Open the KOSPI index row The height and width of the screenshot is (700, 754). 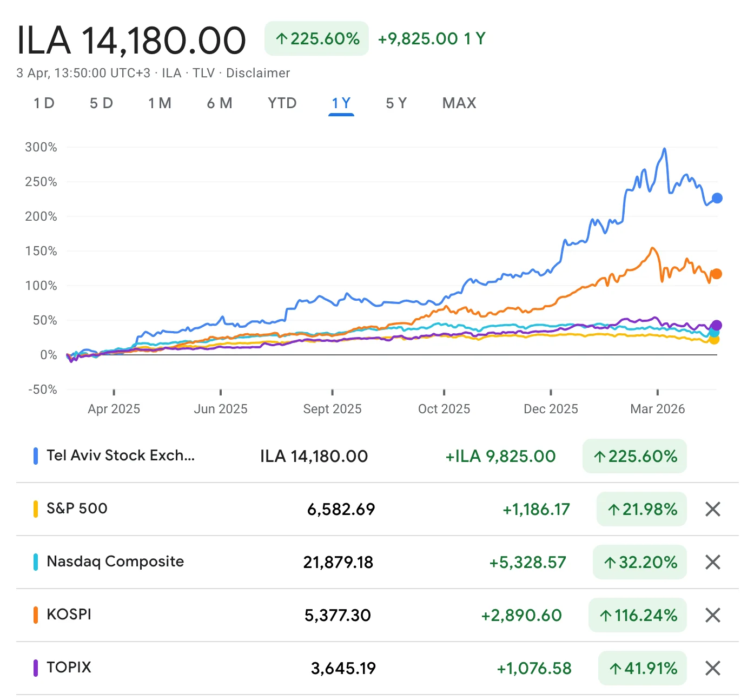pyautogui.click(x=69, y=615)
